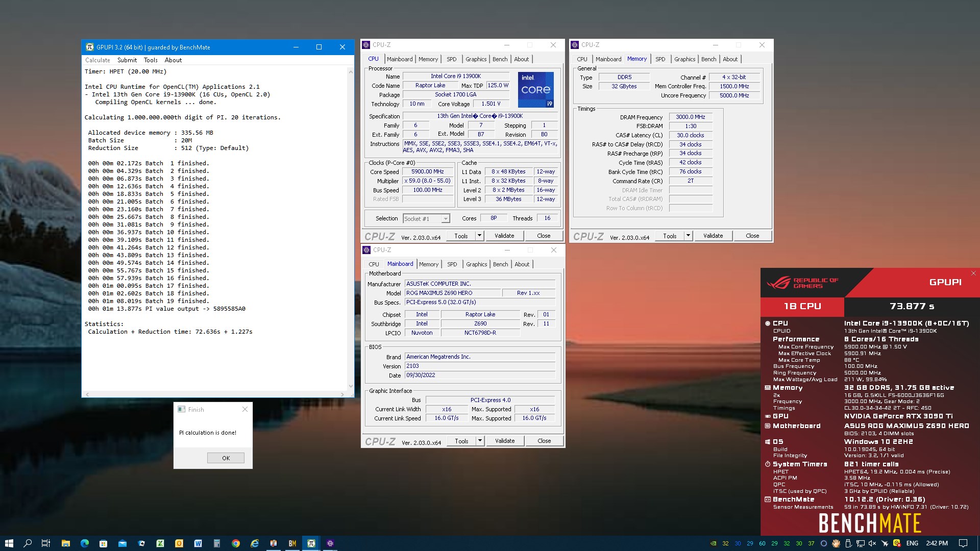Launch Excel from the taskbar
This screenshot has height=551, width=980.
click(160, 543)
